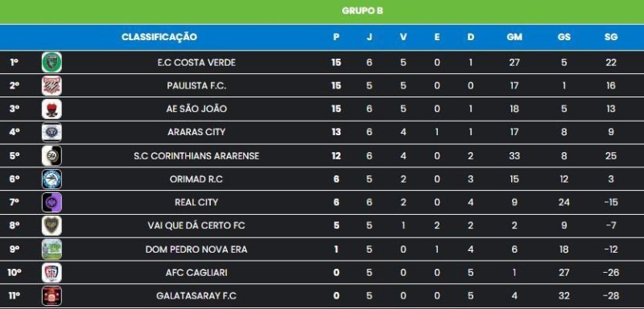Select the GM goals scored column header
The image size is (644, 309).
[x=514, y=37]
